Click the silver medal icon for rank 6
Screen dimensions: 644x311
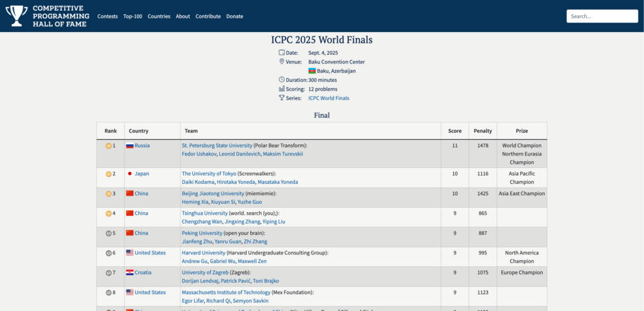click(x=109, y=252)
